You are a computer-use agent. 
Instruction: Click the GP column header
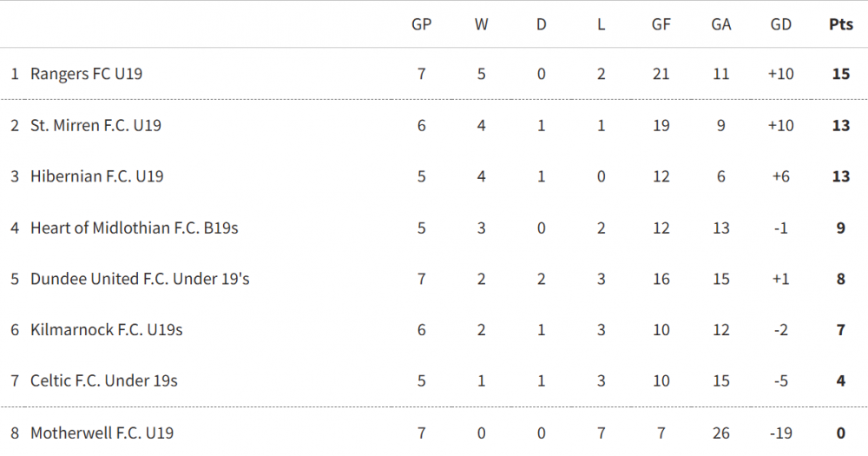421,24
